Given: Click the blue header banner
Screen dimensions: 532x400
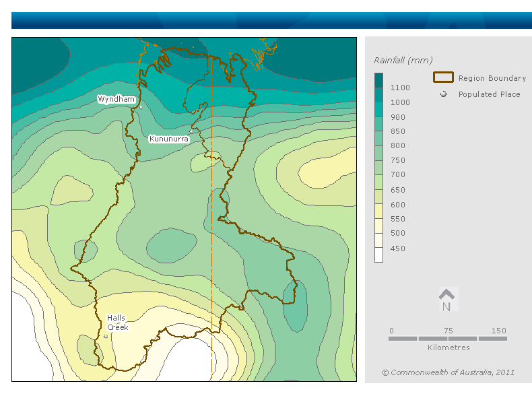Looking at the screenshot, I should pos(271,21).
